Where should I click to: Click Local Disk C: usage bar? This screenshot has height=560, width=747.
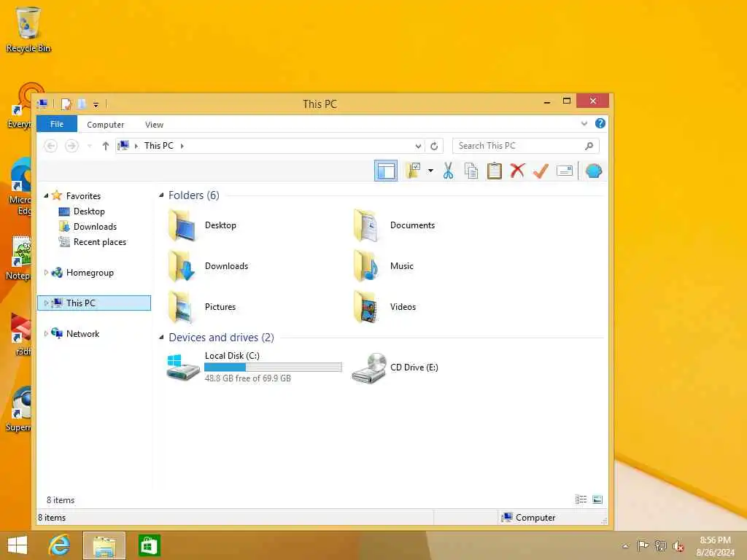click(x=273, y=367)
